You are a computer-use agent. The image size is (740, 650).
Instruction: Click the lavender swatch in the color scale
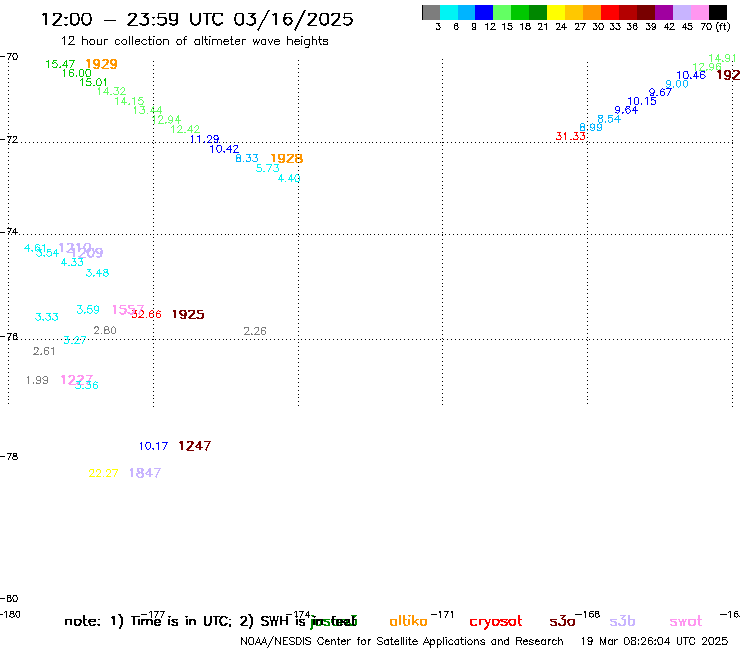pos(681,12)
